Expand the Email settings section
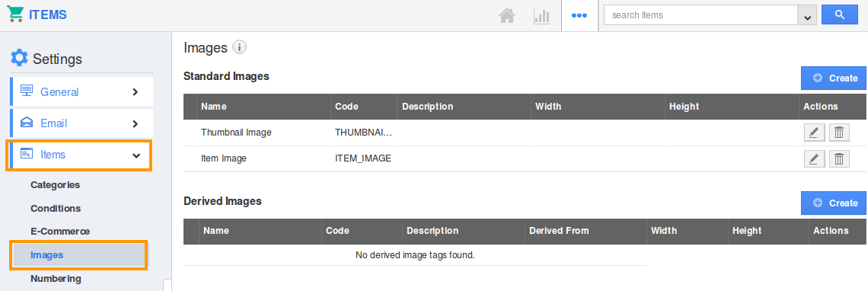868x291 pixels. tap(82, 123)
